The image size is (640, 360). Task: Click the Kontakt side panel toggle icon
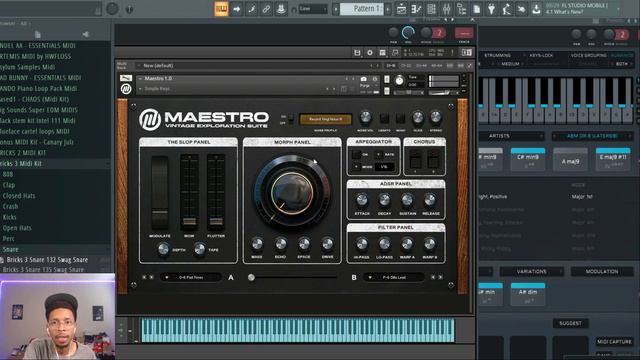click(x=467, y=52)
